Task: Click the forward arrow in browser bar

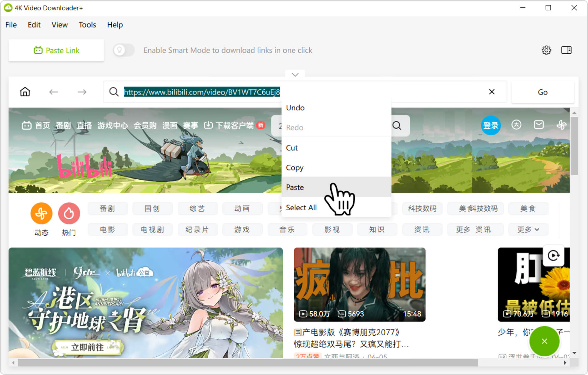Action: tap(82, 92)
